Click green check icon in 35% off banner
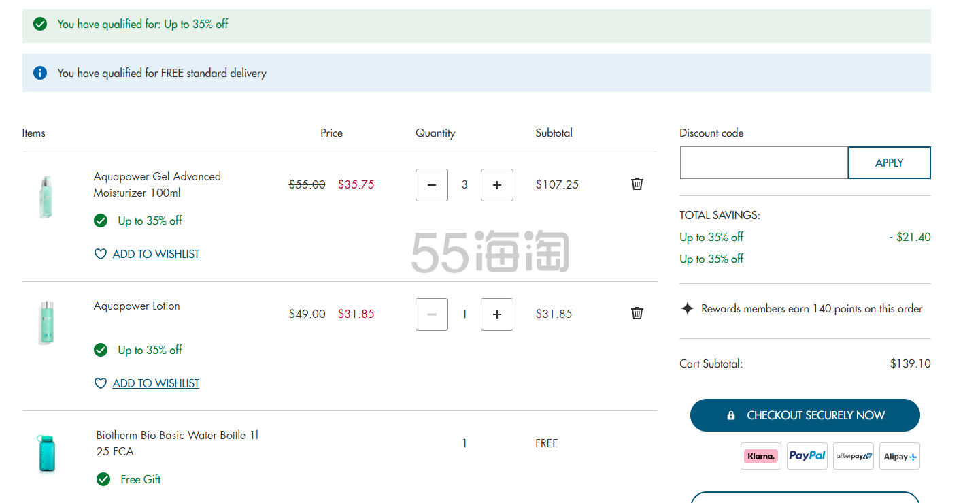 (x=40, y=24)
